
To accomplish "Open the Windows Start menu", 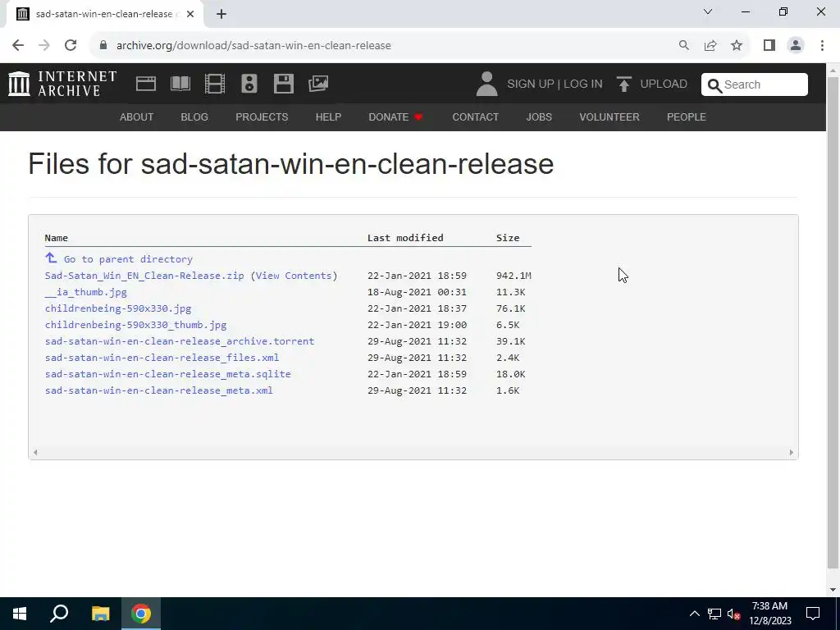I will pyautogui.click(x=20, y=614).
